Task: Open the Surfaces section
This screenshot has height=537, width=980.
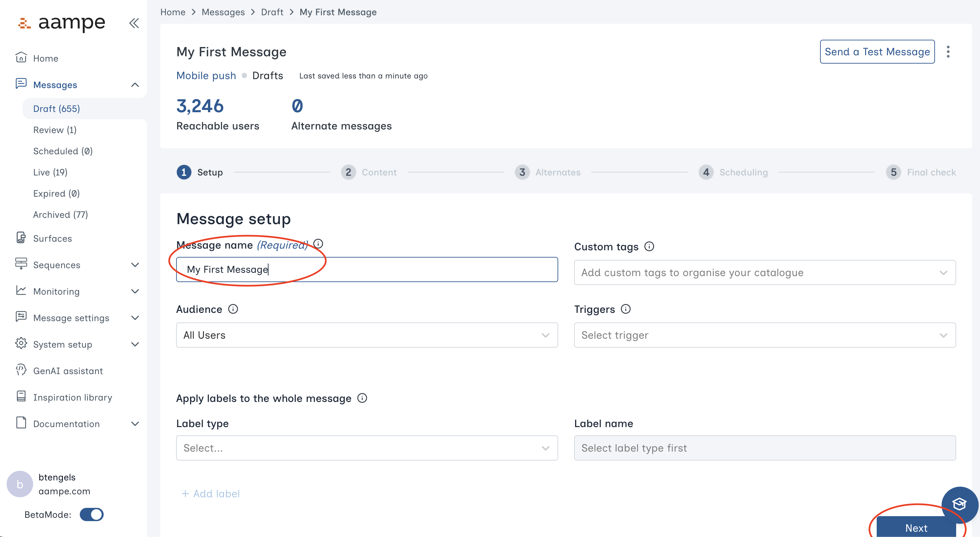Action: 53,238
